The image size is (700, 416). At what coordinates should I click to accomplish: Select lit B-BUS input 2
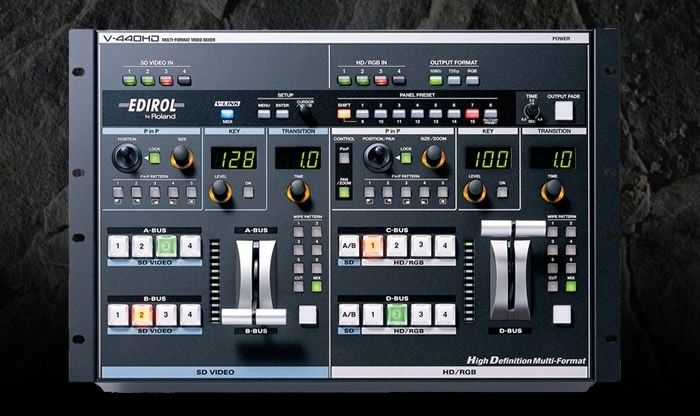142,315
